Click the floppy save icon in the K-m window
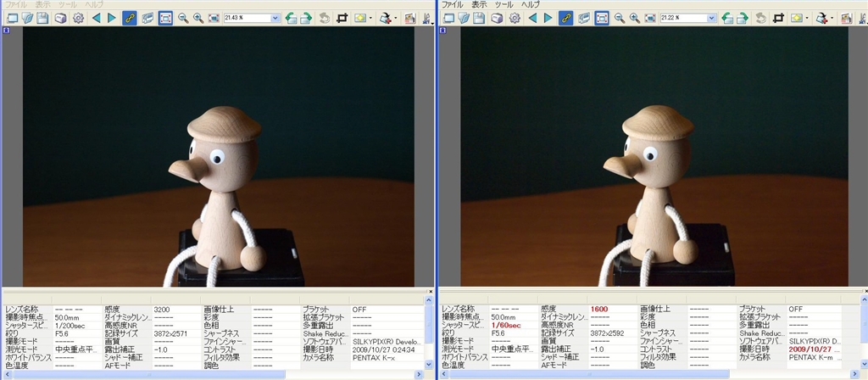 (x=479, y=19)
